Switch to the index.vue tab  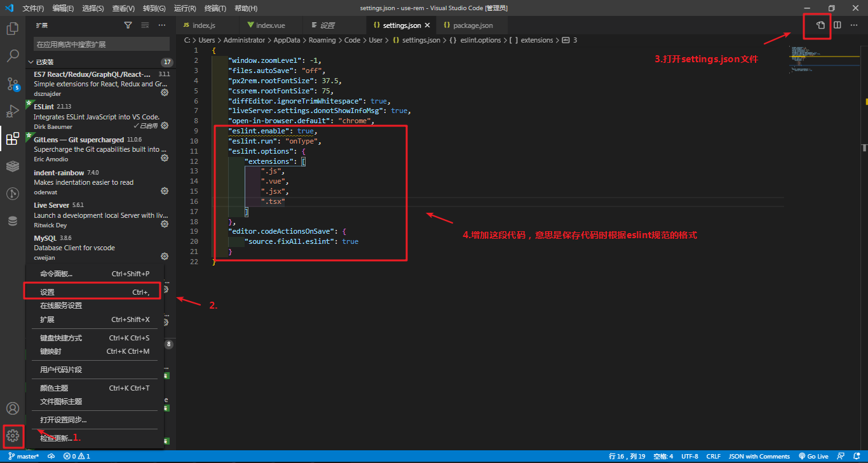[271, 25]
